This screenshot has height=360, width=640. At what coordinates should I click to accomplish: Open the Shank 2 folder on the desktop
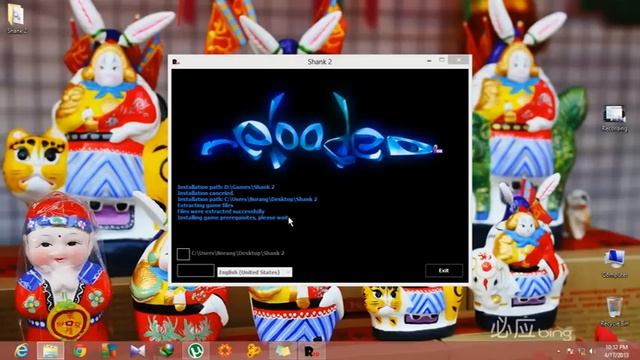pyautogui.click(x=16, y=18)
